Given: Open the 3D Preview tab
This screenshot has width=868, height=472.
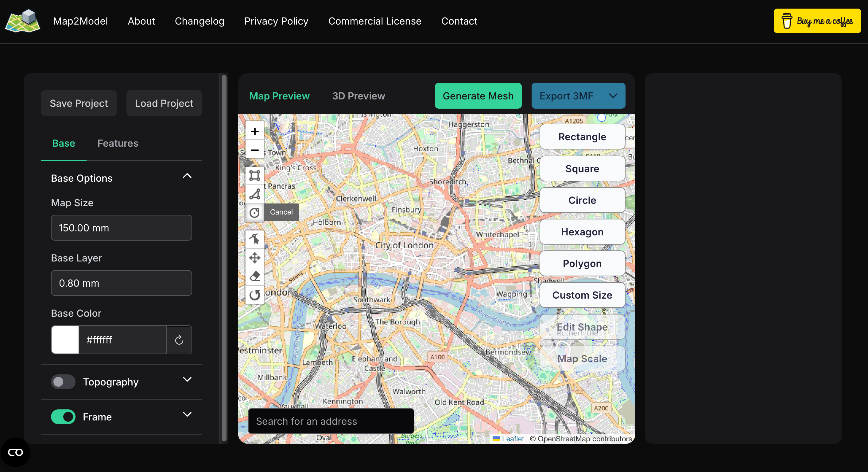Looking at the screenshot, I should pos(358,96).
